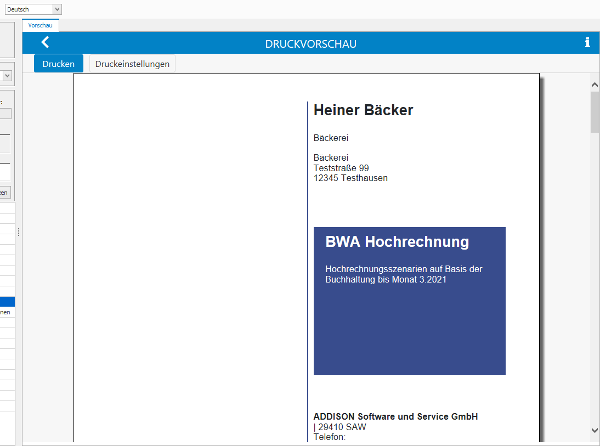Click the 'Heiner Bäcker' heading text
Image resolution: width=600 pixels, height=446 pixels.
(x=363, y=110)
